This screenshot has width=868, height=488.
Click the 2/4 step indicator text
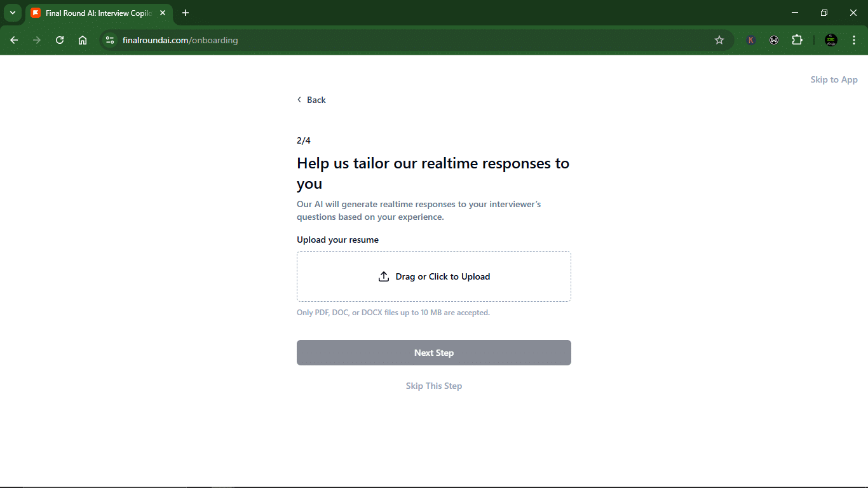pos(304,140)
